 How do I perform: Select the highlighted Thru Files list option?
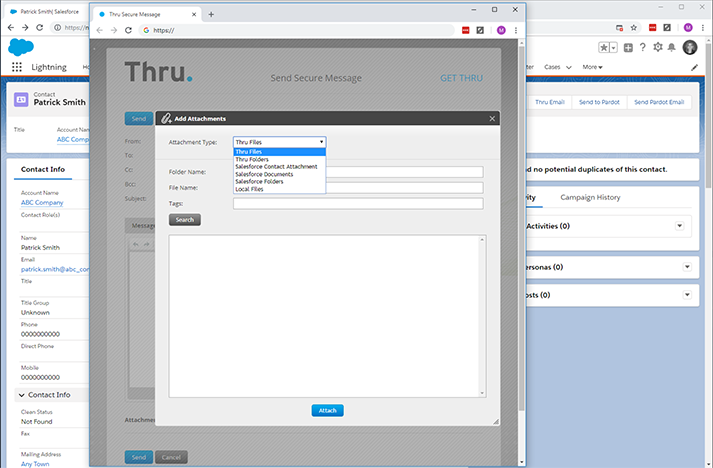[280, 152]
